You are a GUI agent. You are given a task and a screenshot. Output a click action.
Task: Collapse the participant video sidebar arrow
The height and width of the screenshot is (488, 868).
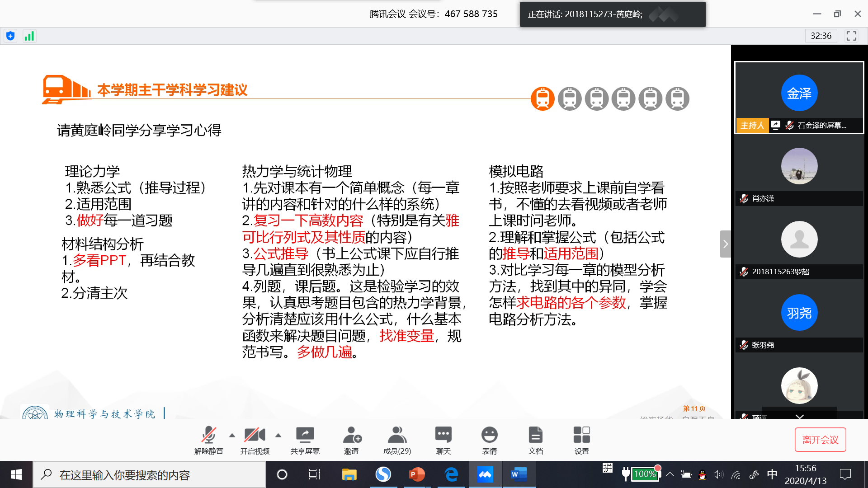(x=725, y=244)
